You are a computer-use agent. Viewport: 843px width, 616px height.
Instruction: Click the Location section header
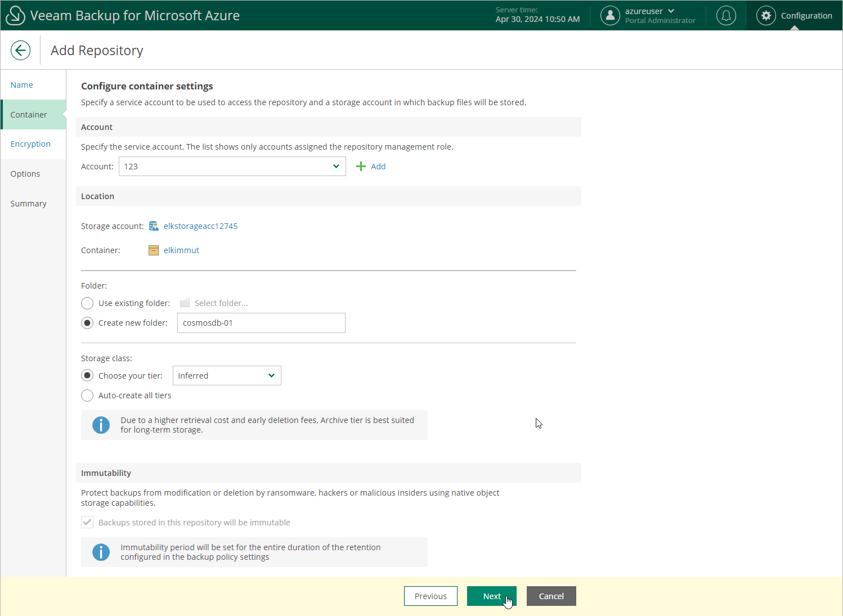point(329,196)
